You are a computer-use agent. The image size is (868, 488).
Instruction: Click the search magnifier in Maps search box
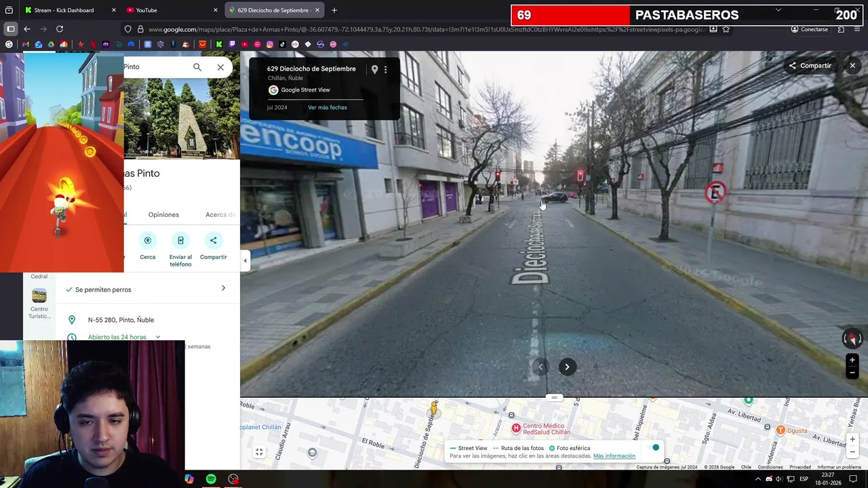pos(197,67)
